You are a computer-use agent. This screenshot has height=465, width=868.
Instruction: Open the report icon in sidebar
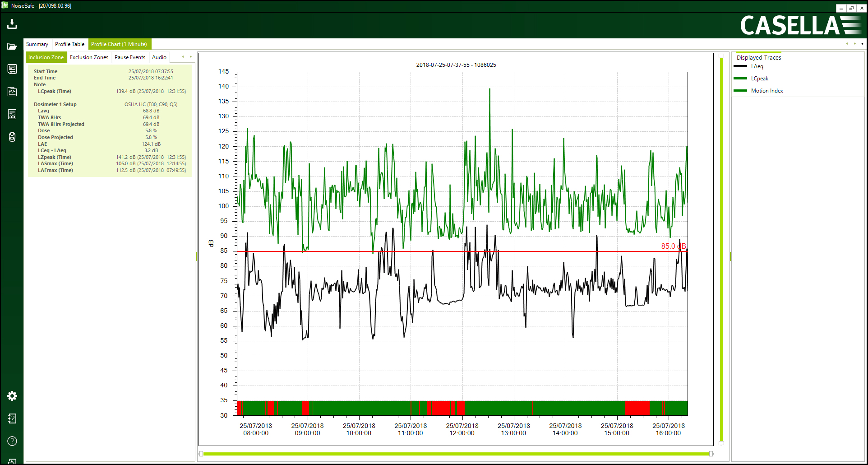[x=12, y=114]
